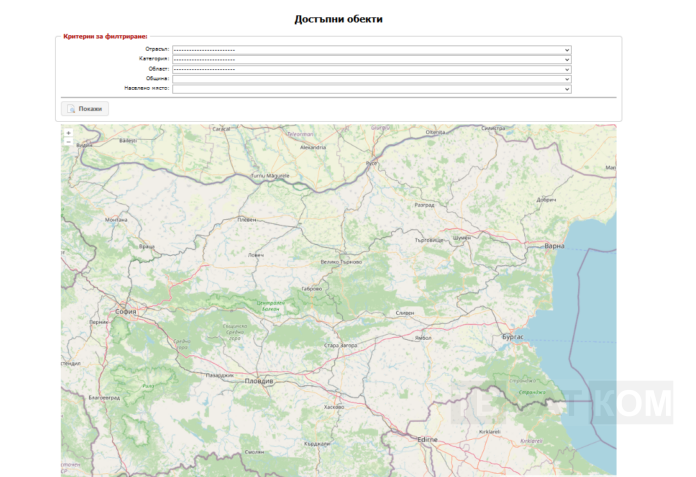Click Стара Загора on the map
The width and height of the screenshot is (696, 477).
(x=339, y=345)
